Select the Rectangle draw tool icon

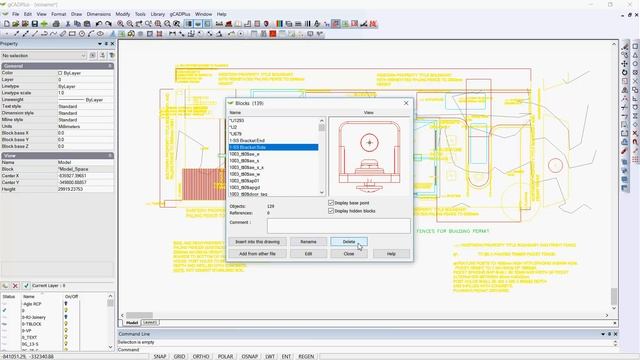(72, 34)
